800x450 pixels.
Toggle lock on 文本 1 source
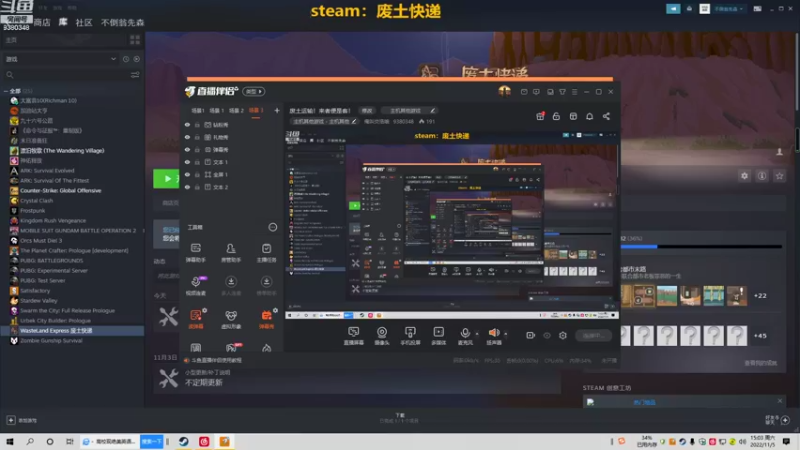coord(197,162)
